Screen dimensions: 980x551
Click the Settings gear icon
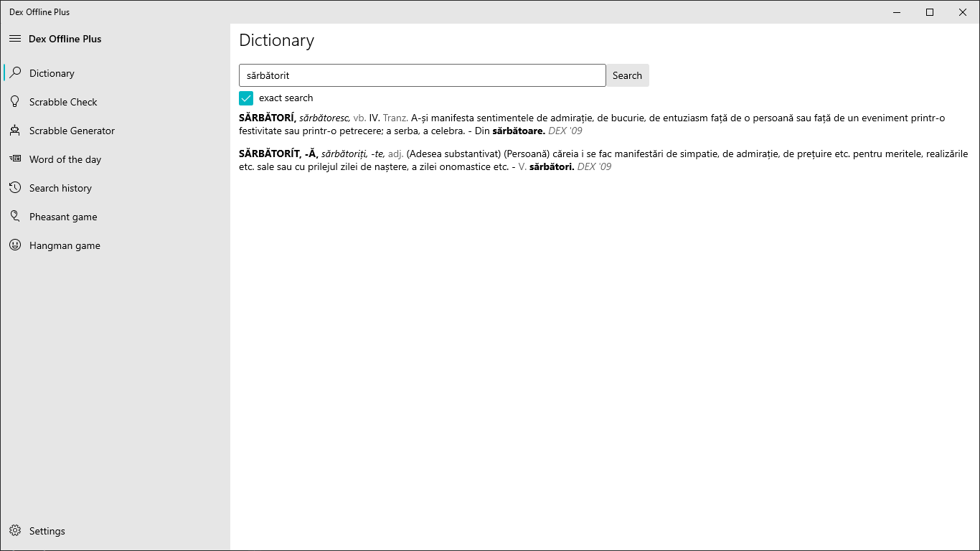click(15, 531)
